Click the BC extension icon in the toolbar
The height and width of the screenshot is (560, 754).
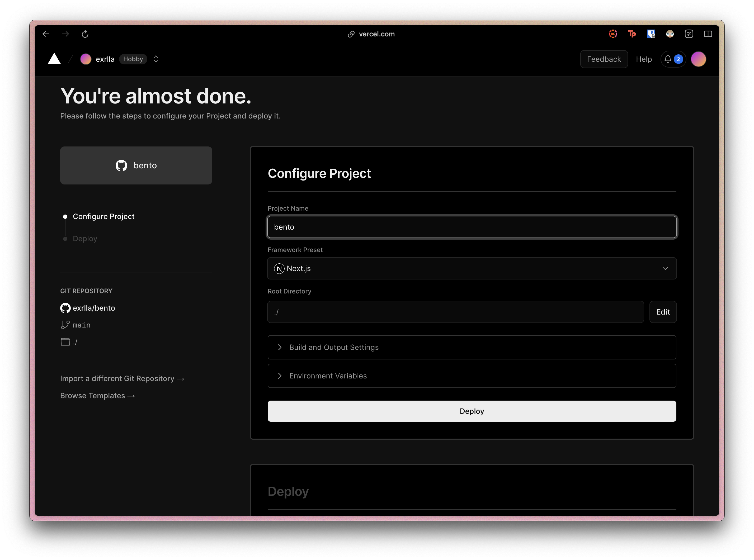click(612, 34)
